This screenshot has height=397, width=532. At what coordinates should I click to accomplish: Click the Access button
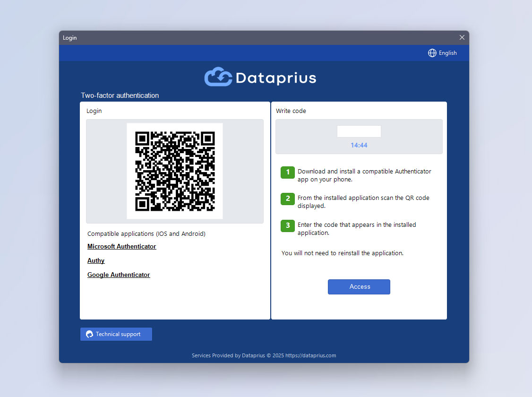click(359, 287)
